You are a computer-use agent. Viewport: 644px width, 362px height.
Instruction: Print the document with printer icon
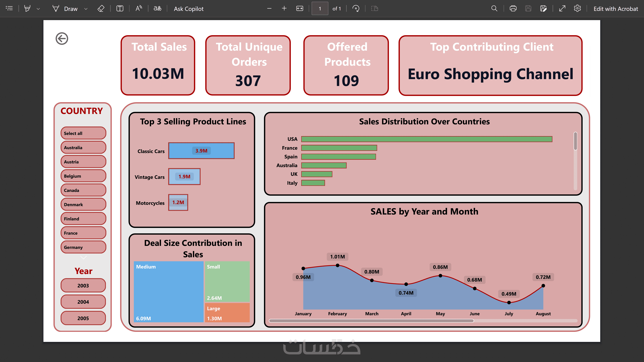pyautogui.click(x=513, y=9)
